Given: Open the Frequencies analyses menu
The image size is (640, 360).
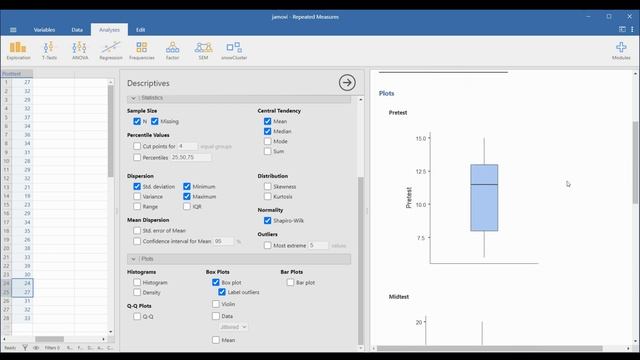Looking at the screenshot, I should [x=142, y=51].
